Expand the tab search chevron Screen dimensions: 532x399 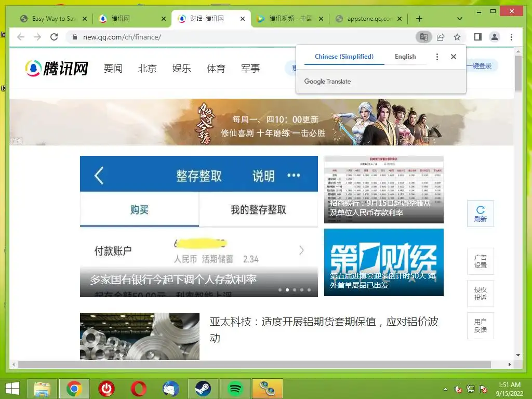[460, 19]
